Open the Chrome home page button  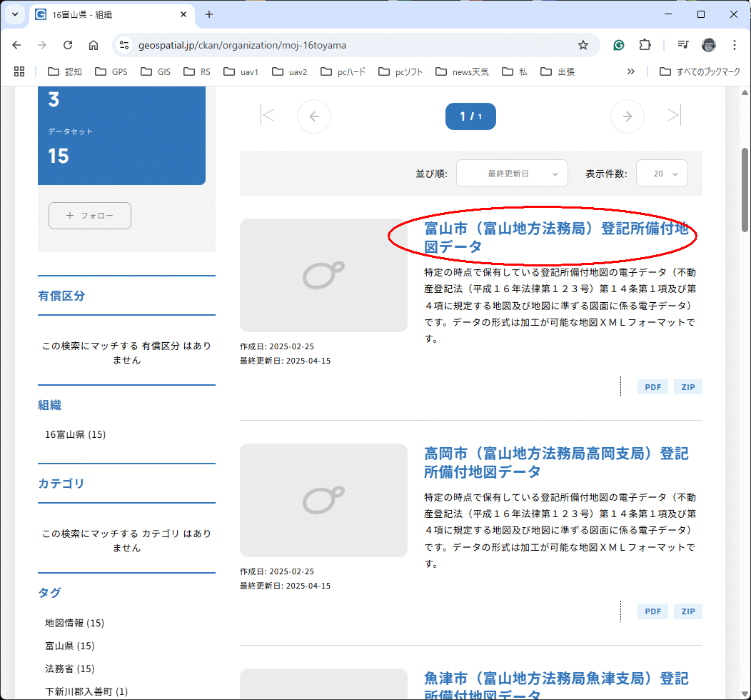(94, 45)
